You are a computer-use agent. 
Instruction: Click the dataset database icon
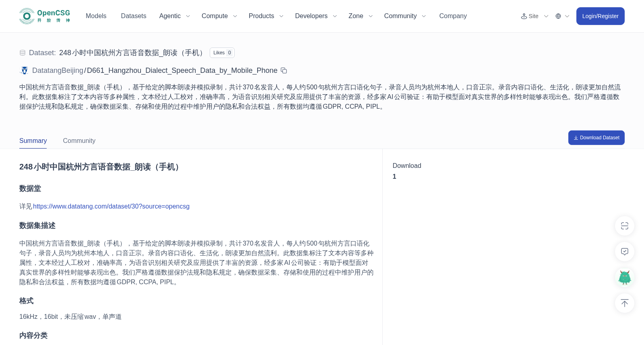pos(23,53)
